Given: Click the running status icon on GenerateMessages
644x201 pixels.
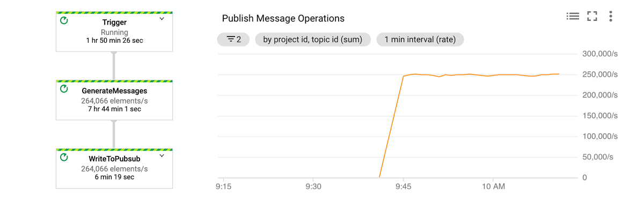Looking at the screenshot, I should point(64,89).
